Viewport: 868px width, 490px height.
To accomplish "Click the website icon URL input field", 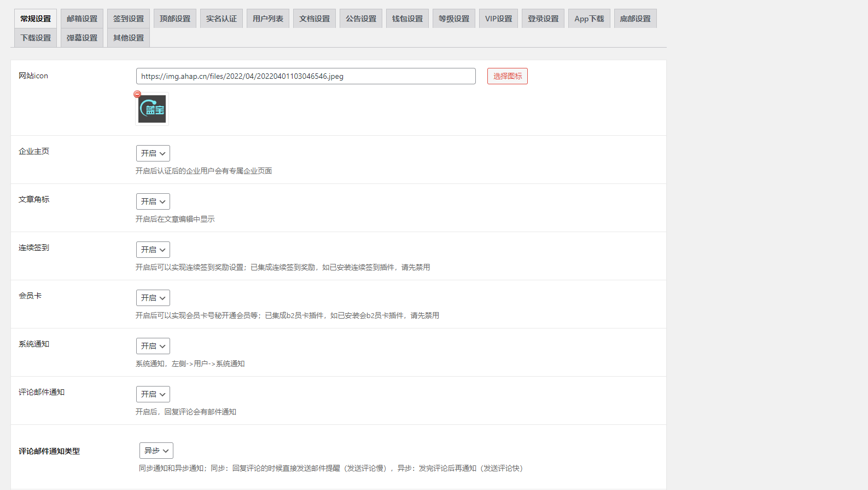I will point(305,76).
